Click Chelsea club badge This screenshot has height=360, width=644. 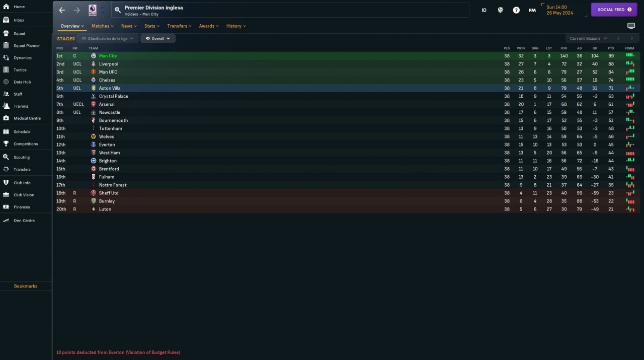click(93, 80)
